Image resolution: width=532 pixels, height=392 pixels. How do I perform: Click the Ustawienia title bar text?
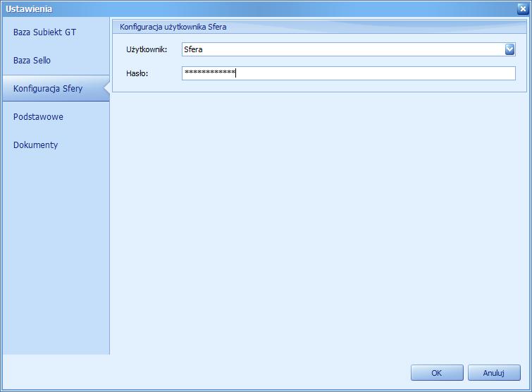tap(29, 9)
